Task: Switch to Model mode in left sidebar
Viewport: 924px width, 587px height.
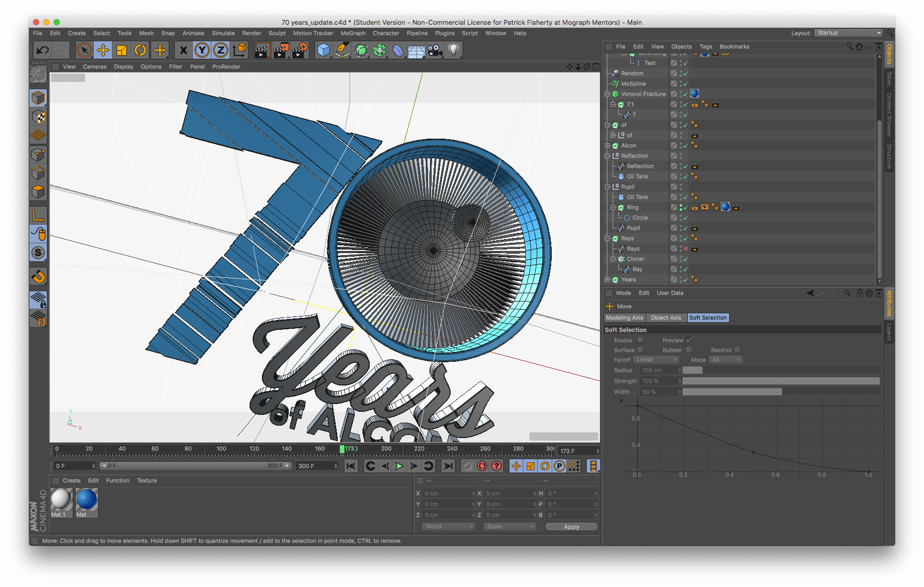Action: [38, 98]
